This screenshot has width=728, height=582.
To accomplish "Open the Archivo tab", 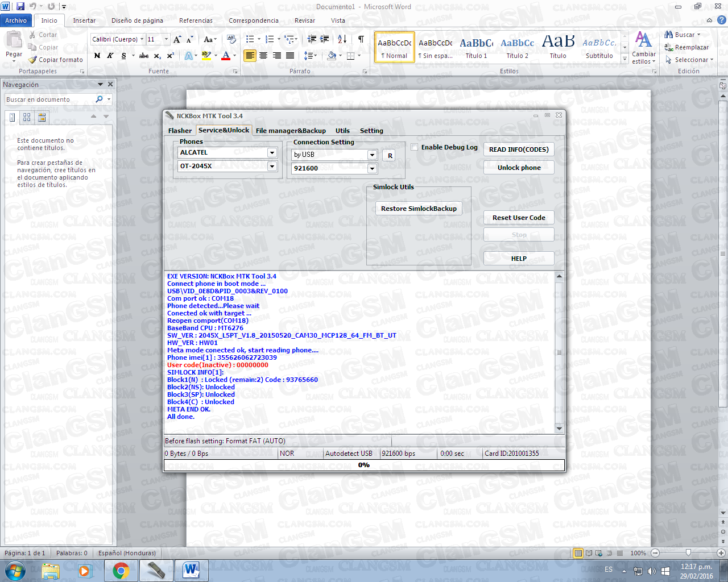I will [16, 20].
